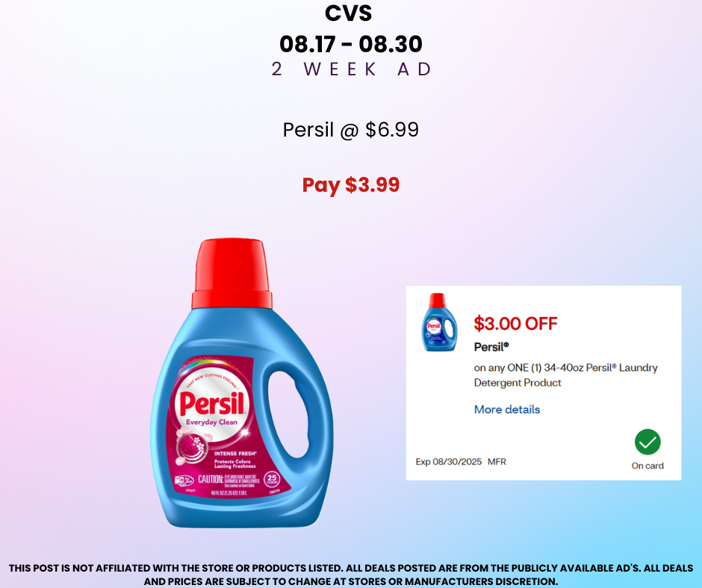The image size is (702, 588).
Task: Click the 08.17 - 08.30 date range
Action: tap(350, 44)
